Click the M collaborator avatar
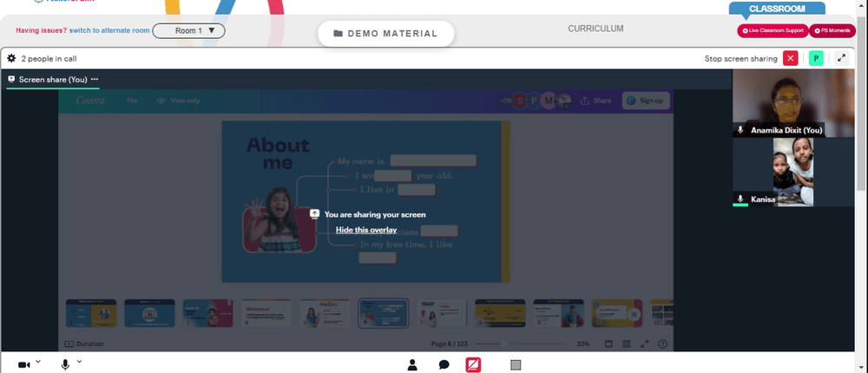 pos(549,101)
